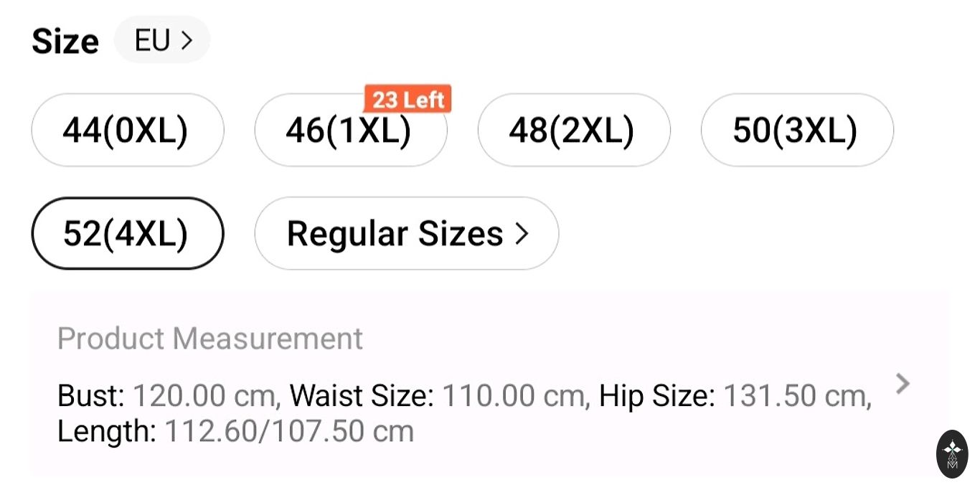Click the Length 112.60/107.50 cm value

[x=289, y=432]
